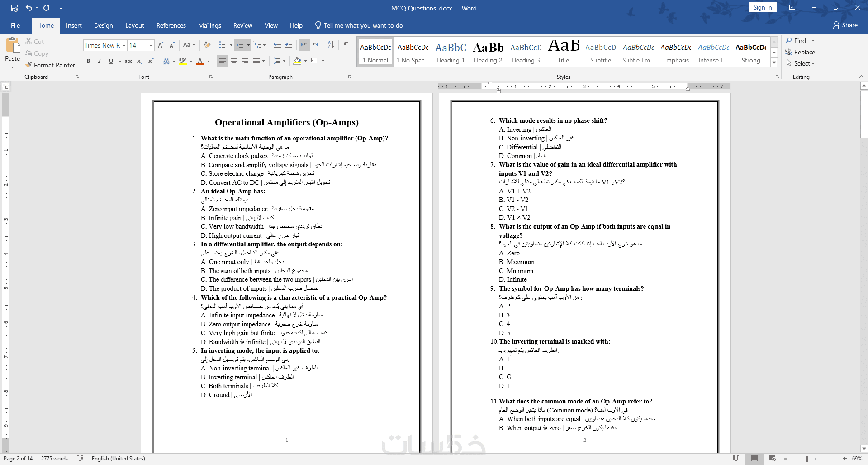
Task: Align text to the right
Action: coord(245,61)
